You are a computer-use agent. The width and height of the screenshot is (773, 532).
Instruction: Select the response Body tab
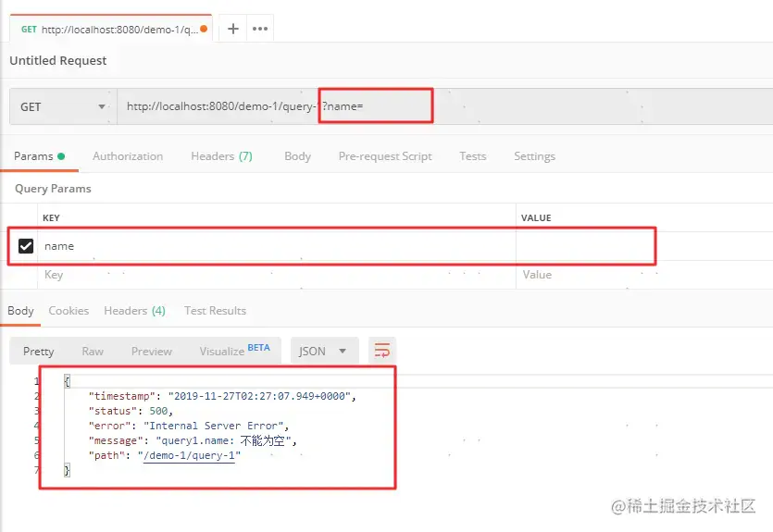coord(20,311)
